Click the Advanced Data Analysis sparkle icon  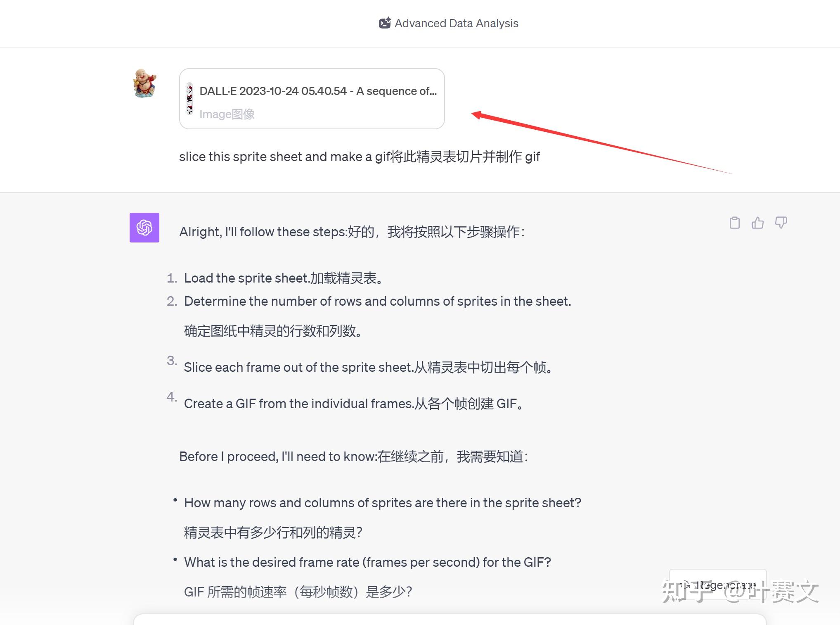click(385, 23)
